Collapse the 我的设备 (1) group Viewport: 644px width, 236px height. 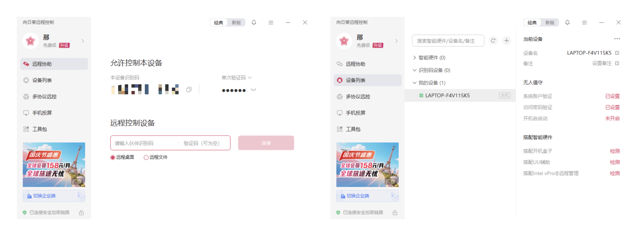click(414, 83)
